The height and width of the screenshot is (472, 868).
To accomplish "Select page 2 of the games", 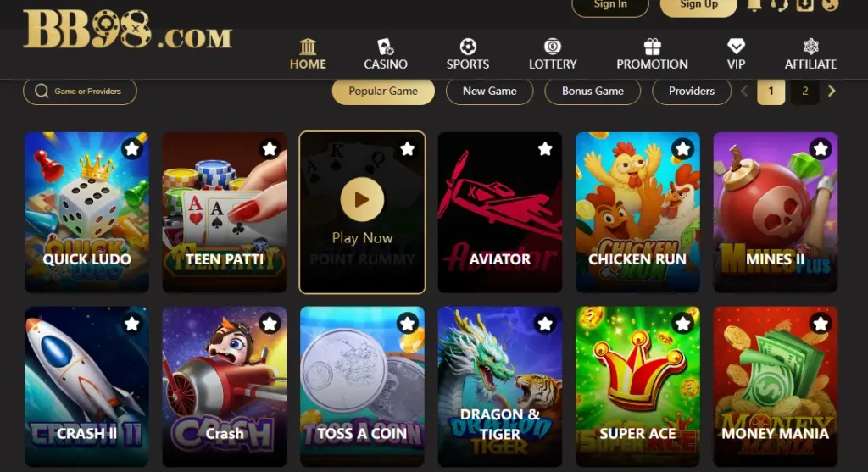I will (805, 92).
